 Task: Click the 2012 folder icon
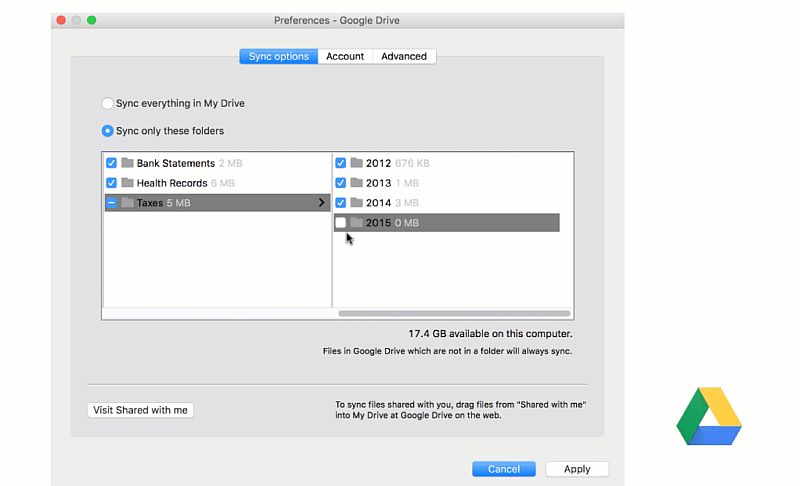(x=357, y=163)
